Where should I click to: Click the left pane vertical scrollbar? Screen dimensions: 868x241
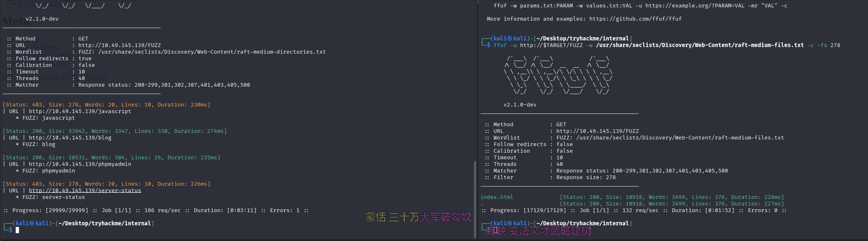point(475,198)
